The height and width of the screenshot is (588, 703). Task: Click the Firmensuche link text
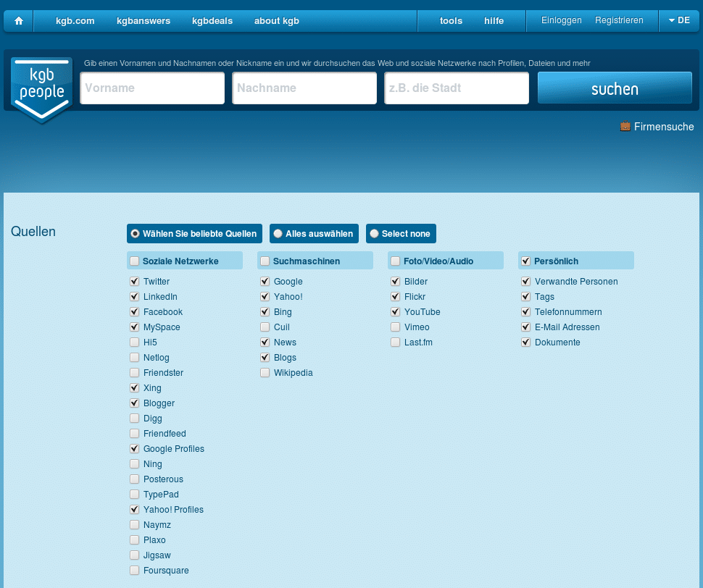664,127
